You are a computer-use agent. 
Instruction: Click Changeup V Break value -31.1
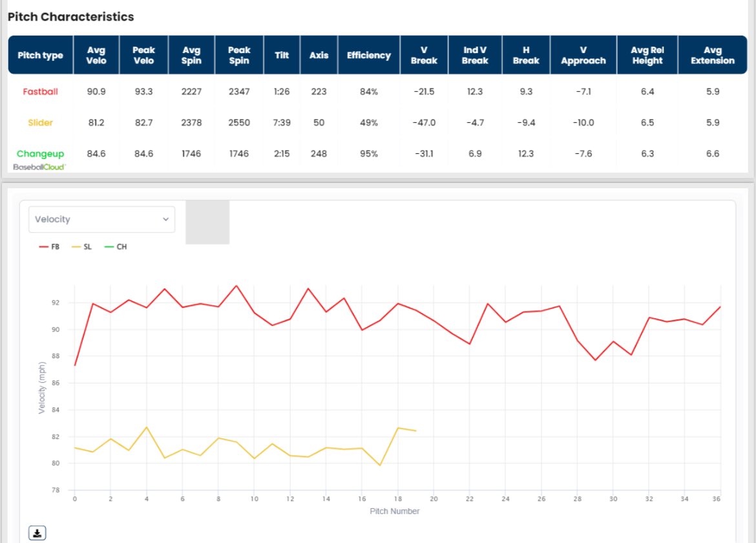pos(424,154)
